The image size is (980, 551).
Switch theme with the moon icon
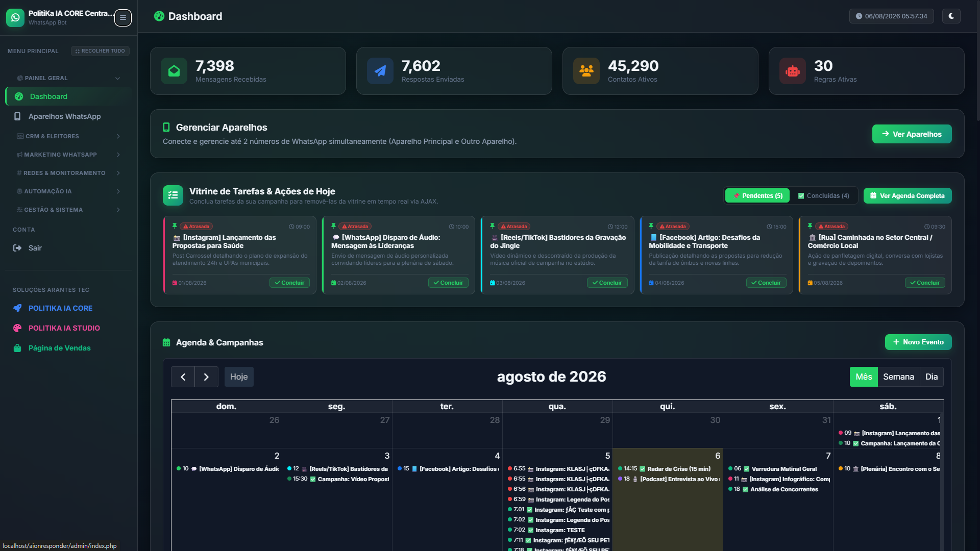pyautogui.click(x=951, y=16)
